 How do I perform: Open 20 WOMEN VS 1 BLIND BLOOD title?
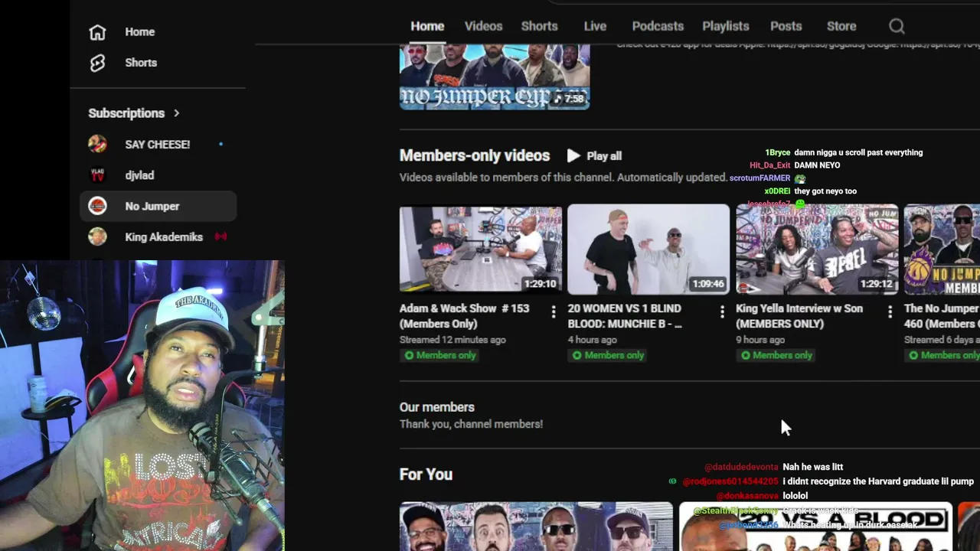626,316
